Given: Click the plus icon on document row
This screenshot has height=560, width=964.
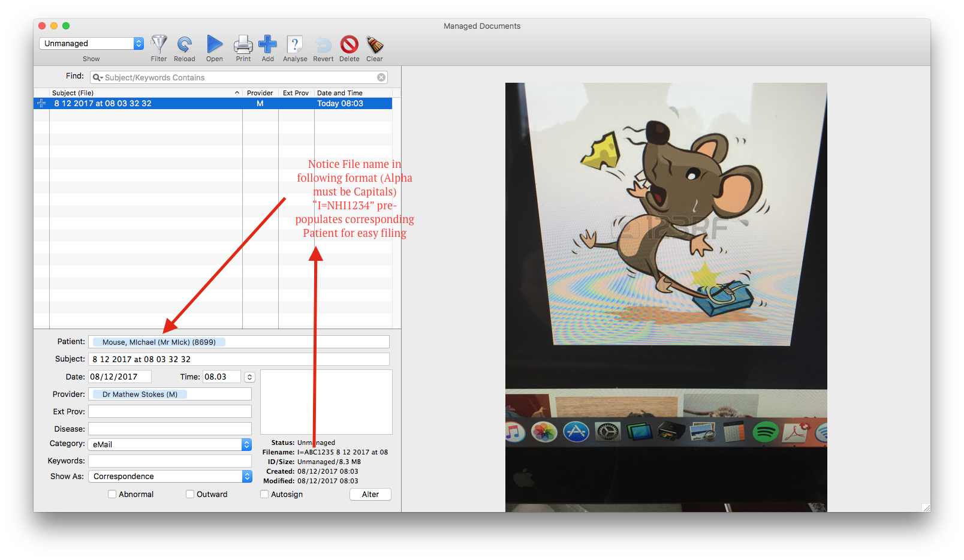Looking at the screenshot, I should 41,103.
